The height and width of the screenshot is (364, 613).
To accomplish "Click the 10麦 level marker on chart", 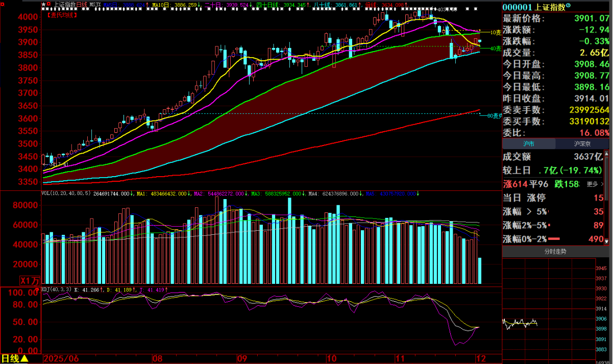I will coord(495,32).
